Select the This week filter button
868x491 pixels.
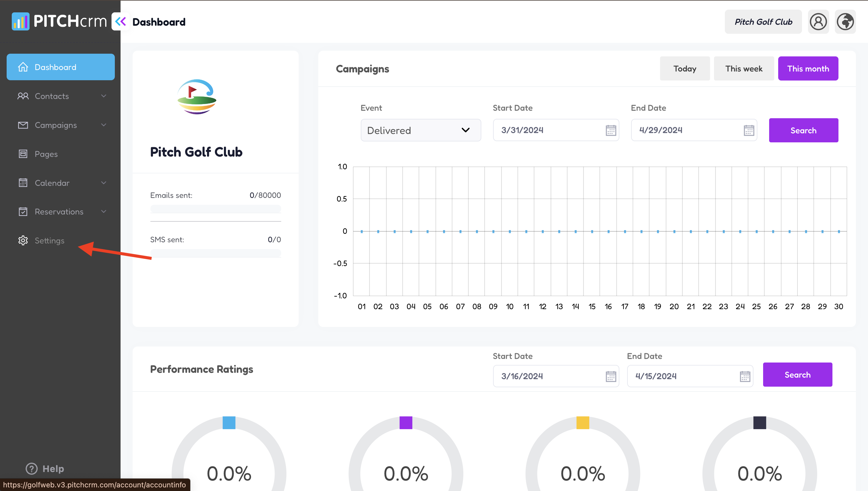[744, 68]
